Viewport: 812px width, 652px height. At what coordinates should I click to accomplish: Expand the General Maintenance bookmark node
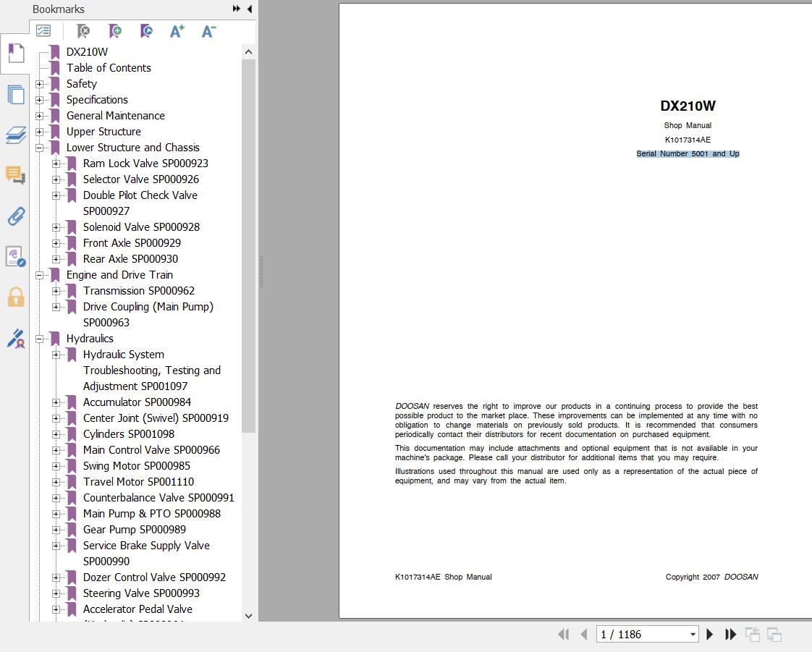tap(39, 116)
